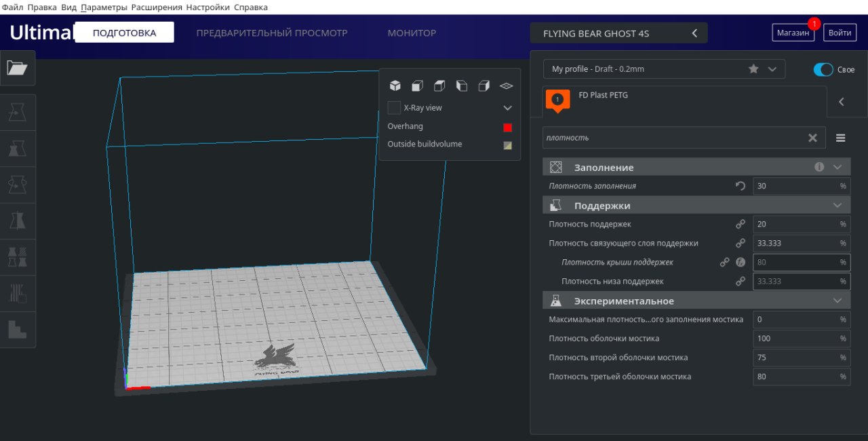
Task: Switch camera to front view icon
Action: (x=417, y=85)
